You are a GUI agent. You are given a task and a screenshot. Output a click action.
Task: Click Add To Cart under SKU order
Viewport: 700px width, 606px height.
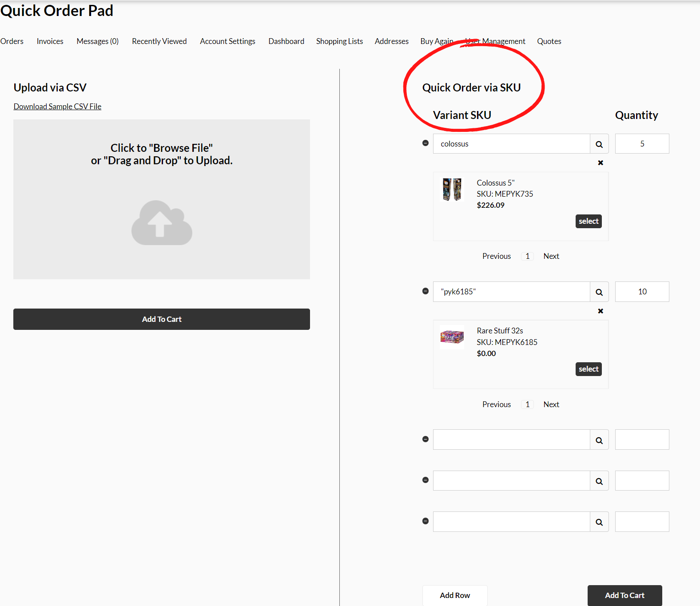(624, 595)
